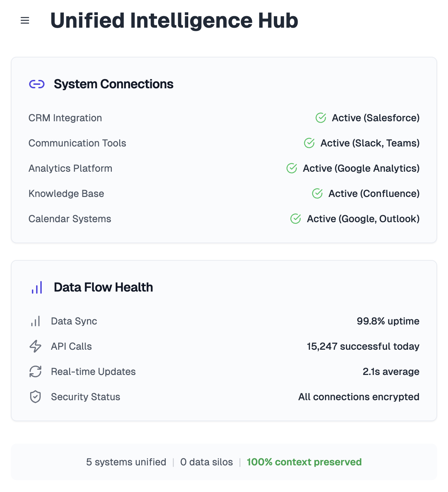
Task: Click the System Connections link icon
Action: 37,84
